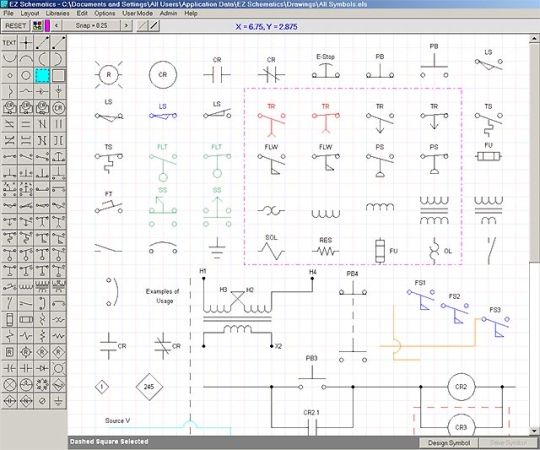Select the horizontal zigzag resistor symbol
The image size is (540, 450).
pyautogui.click(x=58, y=336)
